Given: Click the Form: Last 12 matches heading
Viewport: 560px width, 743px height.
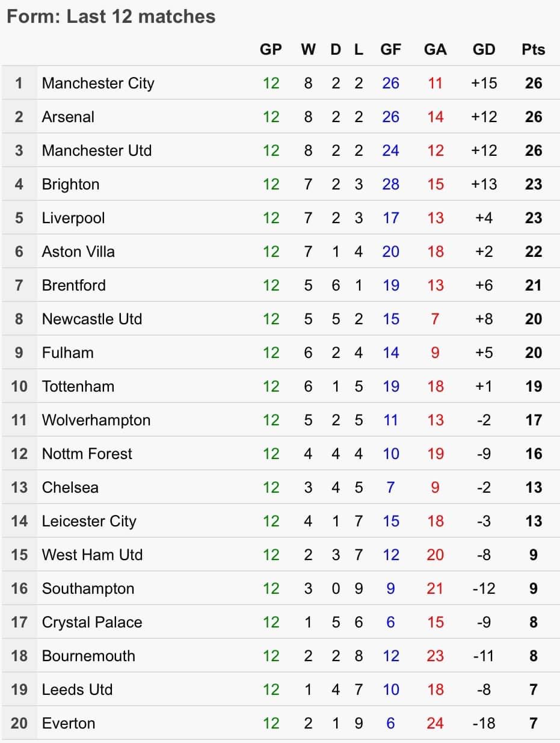Looking at the screenshot, I should [x=111, y=16].
